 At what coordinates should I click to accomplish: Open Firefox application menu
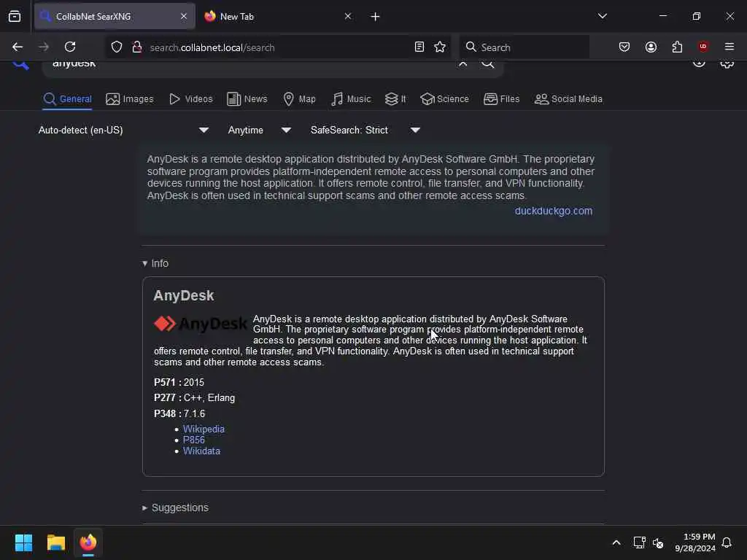point(729,47)
